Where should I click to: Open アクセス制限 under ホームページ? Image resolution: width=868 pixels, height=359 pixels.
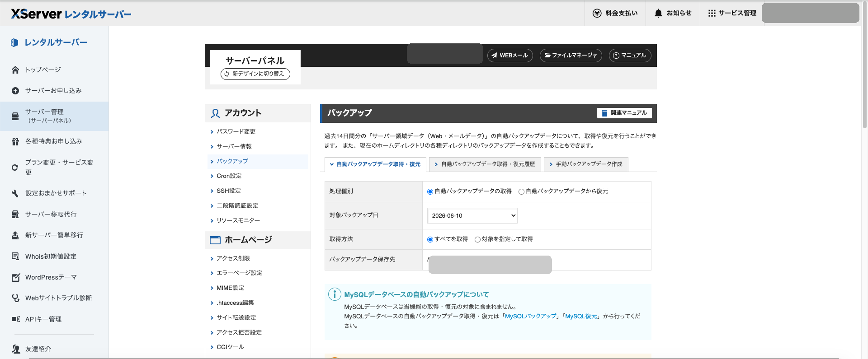[x=233, y=258]
